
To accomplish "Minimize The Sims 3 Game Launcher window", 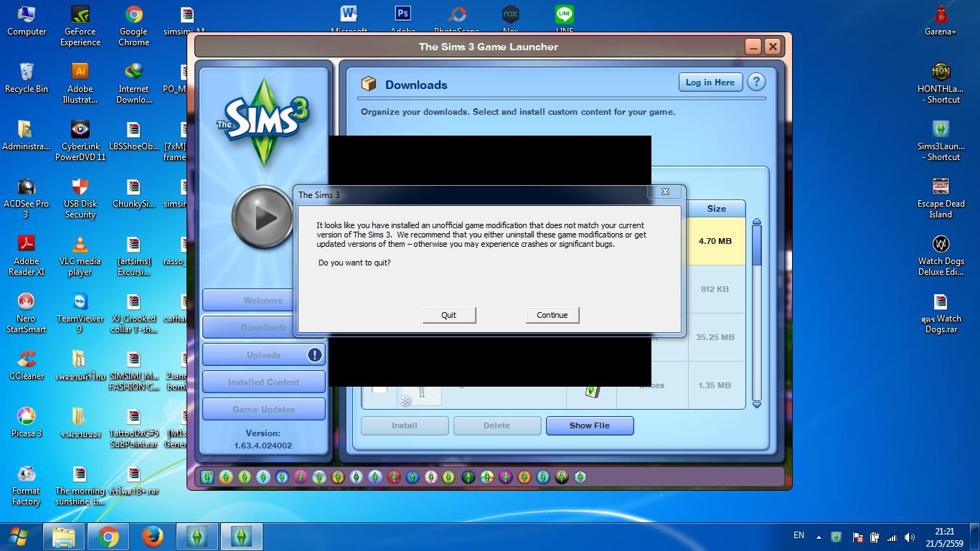I will (x=753, y=47).
